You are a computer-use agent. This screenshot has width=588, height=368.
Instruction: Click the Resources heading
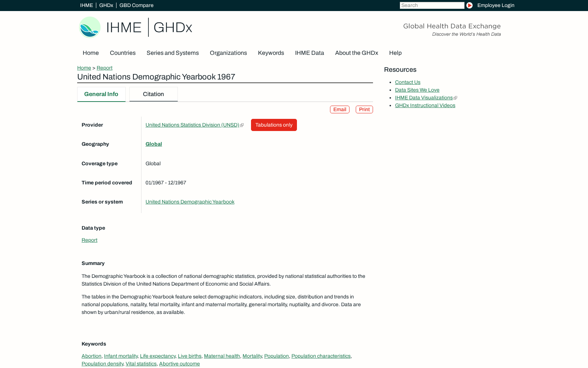tap(400, 70)
